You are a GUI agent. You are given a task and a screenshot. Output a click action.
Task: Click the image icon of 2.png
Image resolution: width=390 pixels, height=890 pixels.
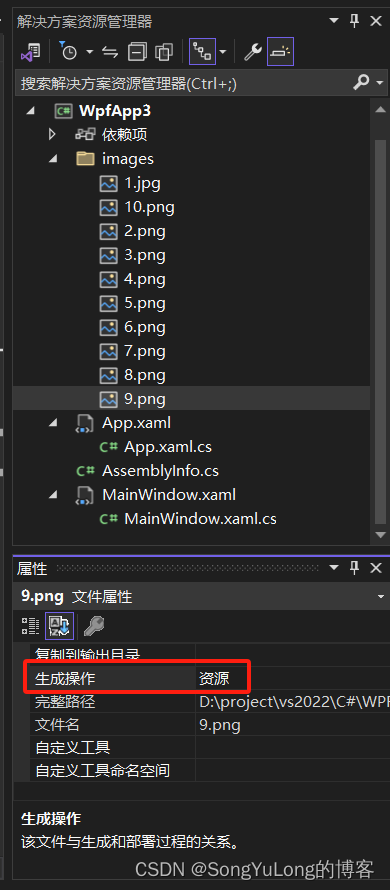(108, 231)
